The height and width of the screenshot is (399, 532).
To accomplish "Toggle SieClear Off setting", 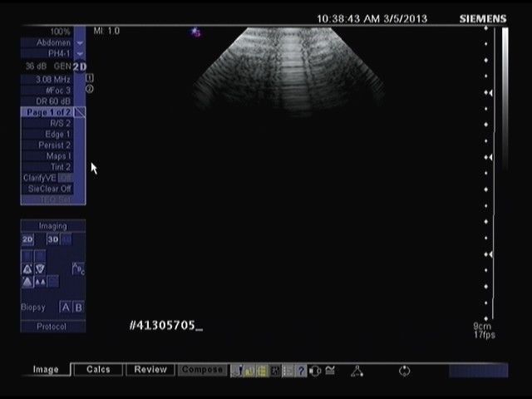I will click(x=47, y=189).
